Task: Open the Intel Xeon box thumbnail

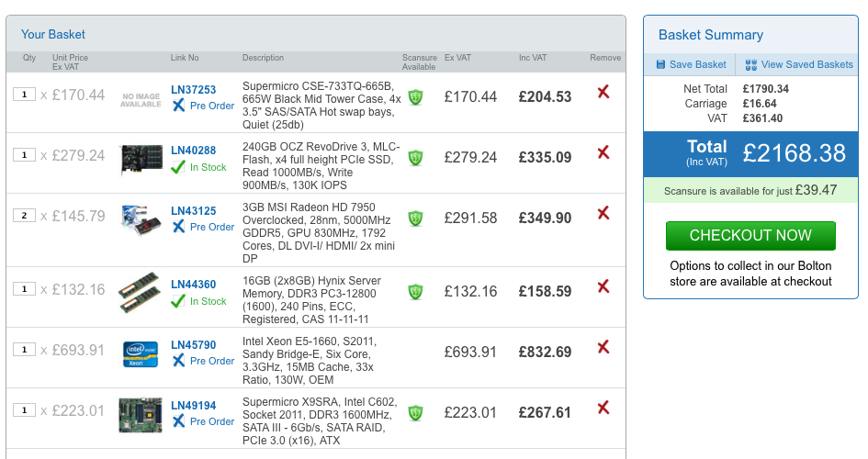Action: pos(140,354)
